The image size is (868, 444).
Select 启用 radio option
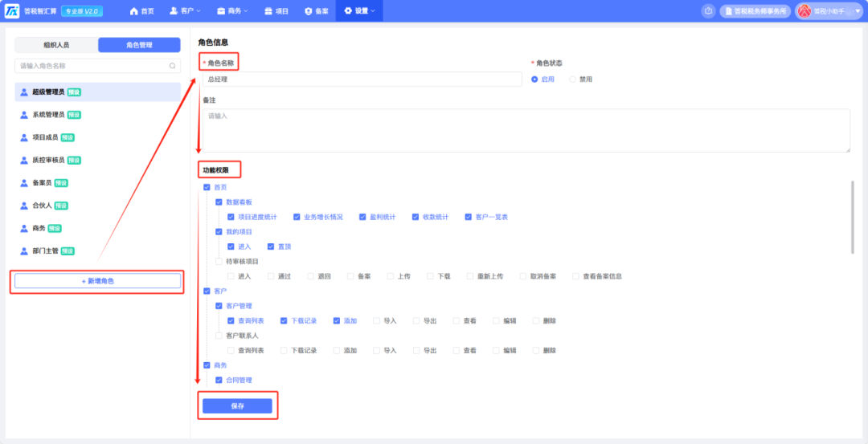coord(542,79)
